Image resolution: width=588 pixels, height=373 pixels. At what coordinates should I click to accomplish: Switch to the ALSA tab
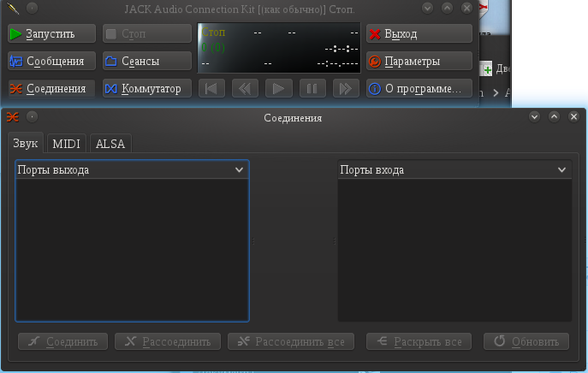(x=110, y=144)
